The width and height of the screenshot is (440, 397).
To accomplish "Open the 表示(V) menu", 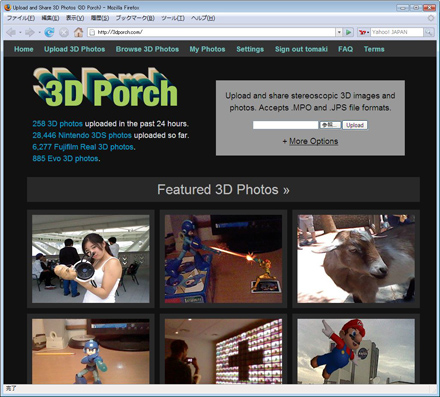I will [75, 18].
